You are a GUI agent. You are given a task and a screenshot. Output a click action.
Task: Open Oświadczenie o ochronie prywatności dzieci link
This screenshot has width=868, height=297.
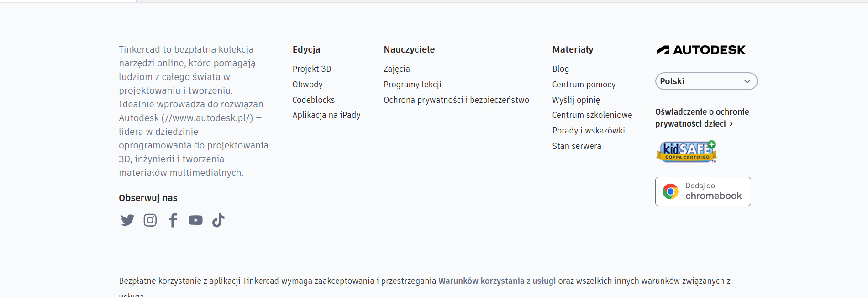(702, 118)
